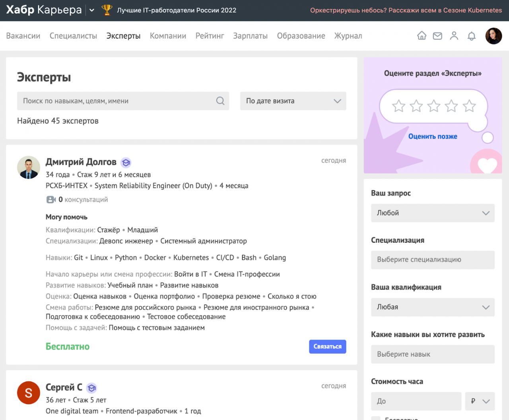This screenshot has height=420, width=509.
Task: Click expert badge next to Сергей С
Action: point(92,388)
